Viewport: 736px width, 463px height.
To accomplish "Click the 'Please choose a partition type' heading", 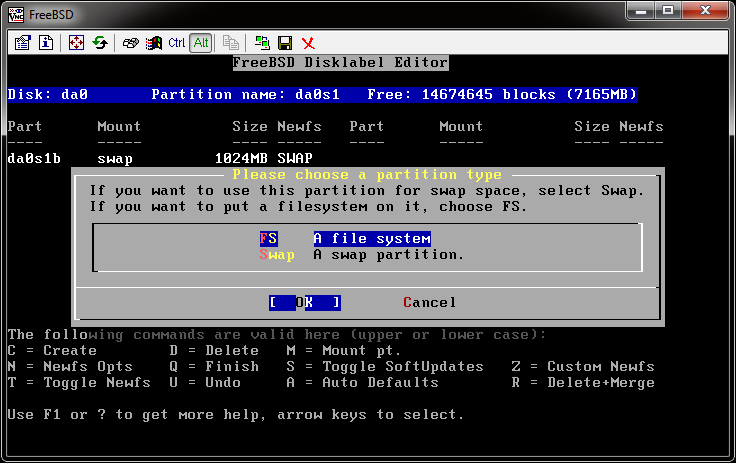I will click(367, 175).
